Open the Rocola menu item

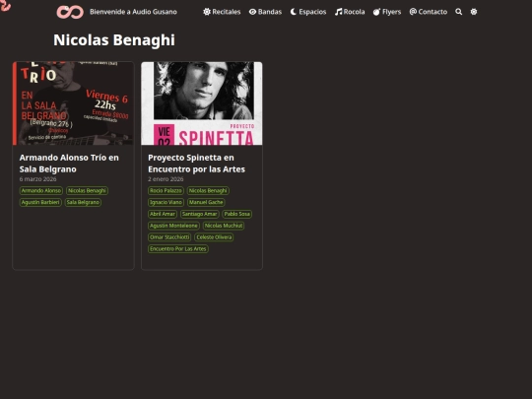tap(350, 12)
